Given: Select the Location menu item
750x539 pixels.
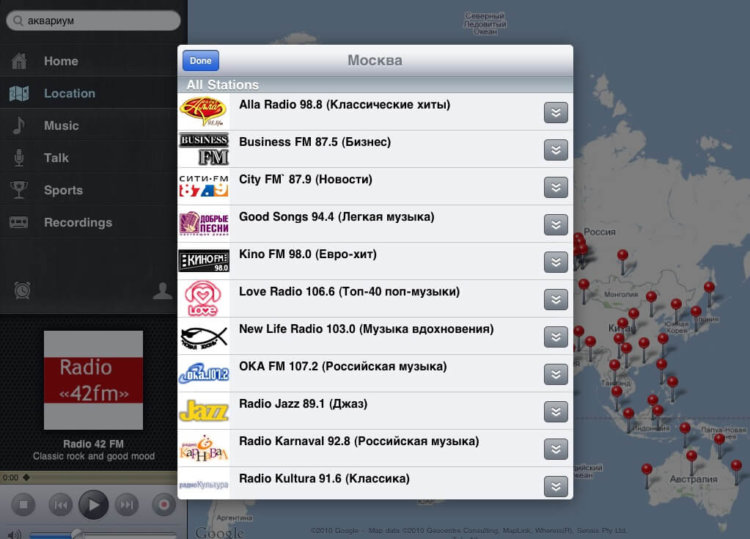Looking at the screenshot, I should pos(94,93).
